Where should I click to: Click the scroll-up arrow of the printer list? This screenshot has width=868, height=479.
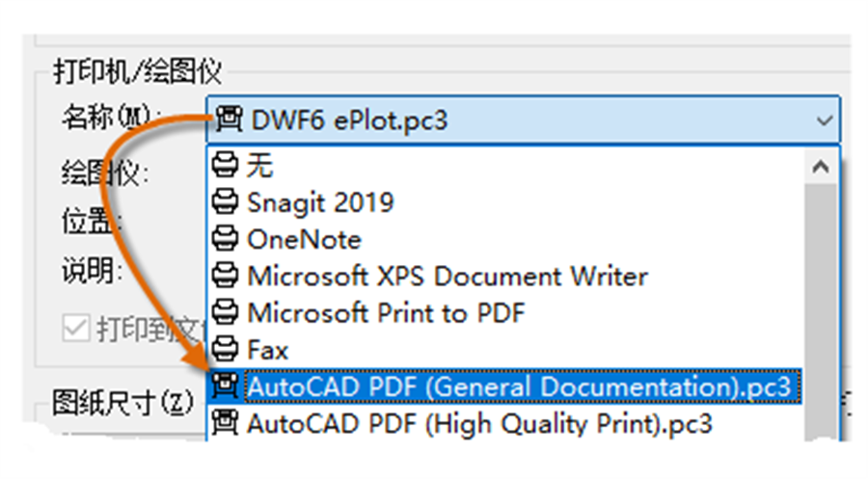(x=821, y=167)
